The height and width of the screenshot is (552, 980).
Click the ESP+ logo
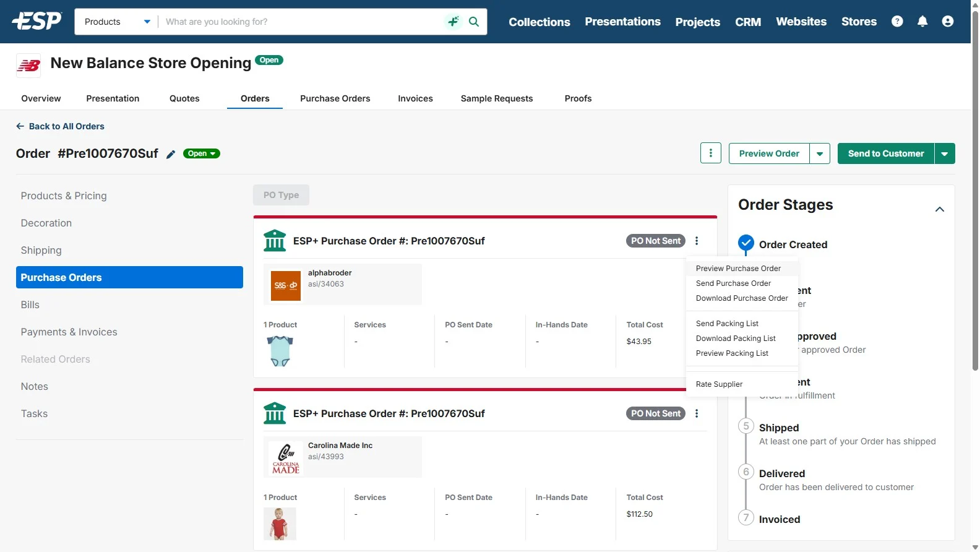(37, 21)
